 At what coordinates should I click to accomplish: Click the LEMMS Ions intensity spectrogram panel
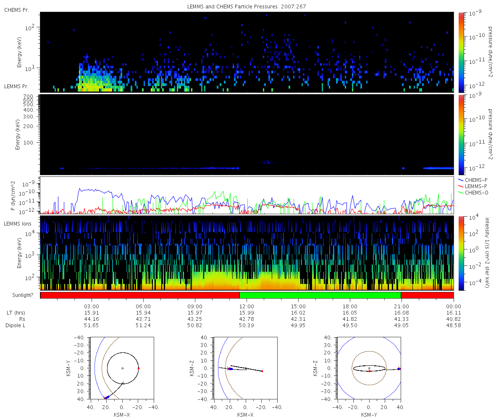coord(247,253)
